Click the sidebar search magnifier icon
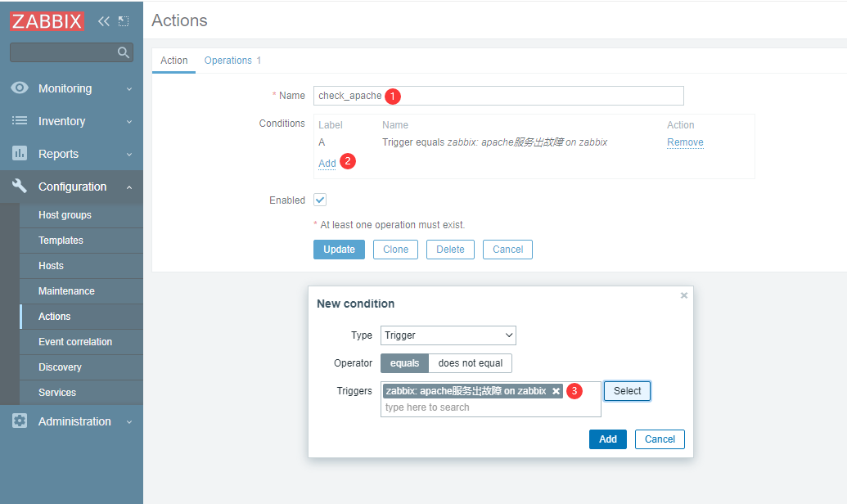847x504 pixels. pyautogui.click(x=124, y=52)
